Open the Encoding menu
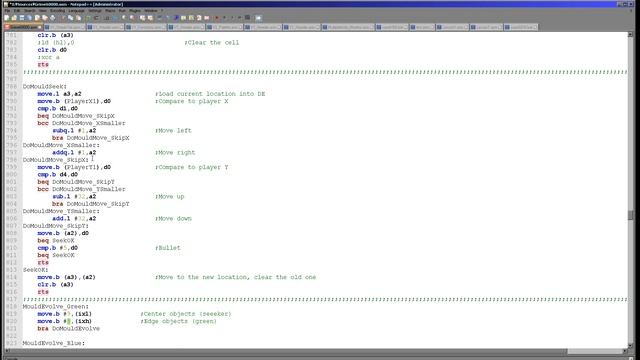The height and width of the screenshot is (360, 640). click(x=58, y=11)
